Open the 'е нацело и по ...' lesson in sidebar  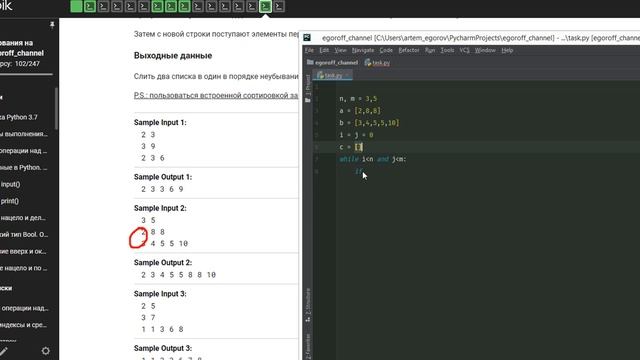[24, 268]
